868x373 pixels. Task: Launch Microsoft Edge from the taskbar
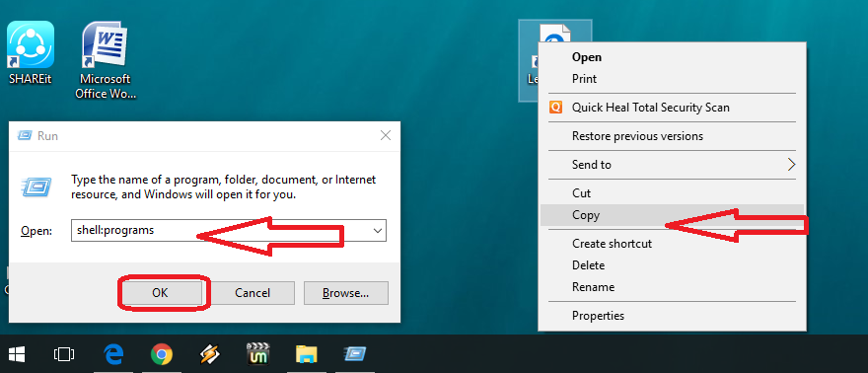pyautogui.click(x=113, y=354)
